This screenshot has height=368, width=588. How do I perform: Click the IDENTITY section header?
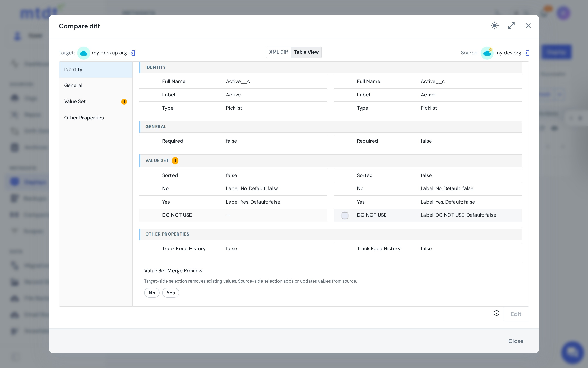[x=331, y=67]
